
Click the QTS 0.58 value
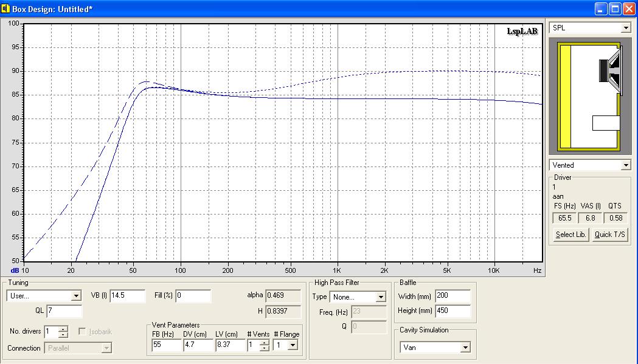[x=615, y=218]
